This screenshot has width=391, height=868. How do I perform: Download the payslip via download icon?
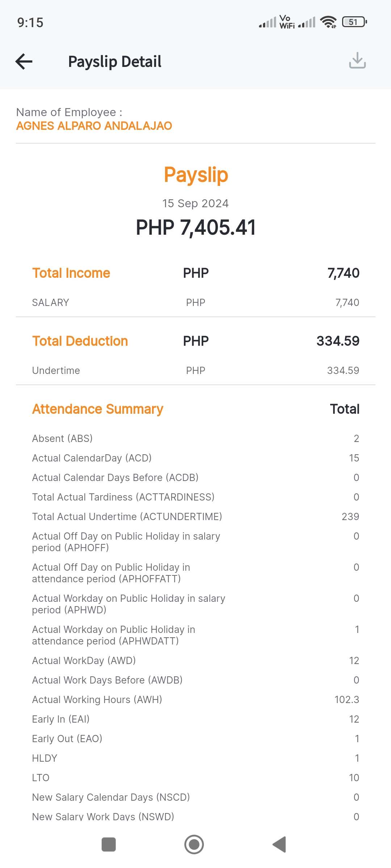(357, 60)
